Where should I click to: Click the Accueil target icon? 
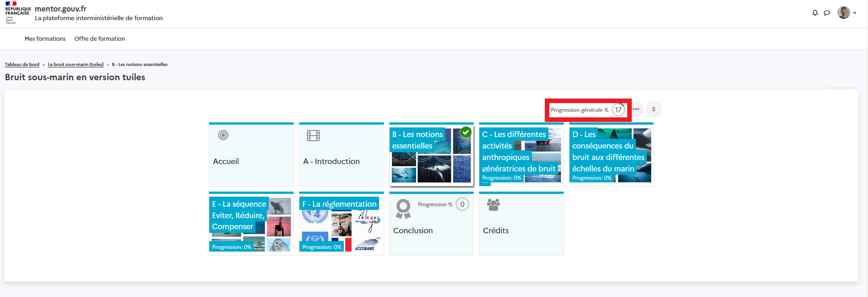223,135
